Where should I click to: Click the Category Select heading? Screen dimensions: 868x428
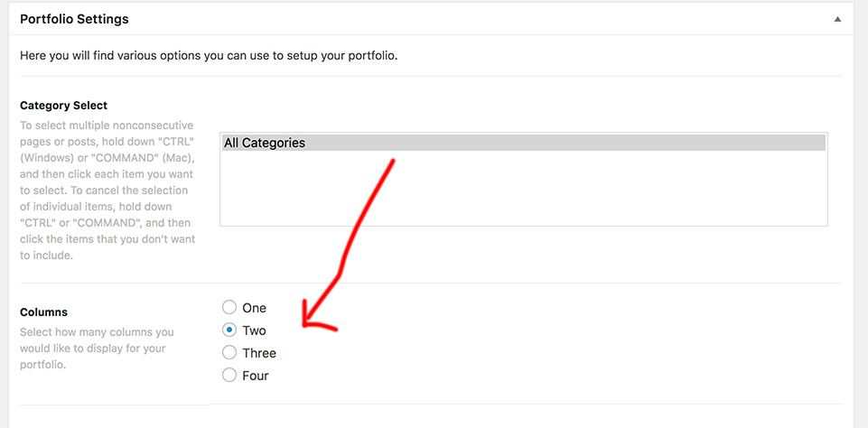click(63, 106)
